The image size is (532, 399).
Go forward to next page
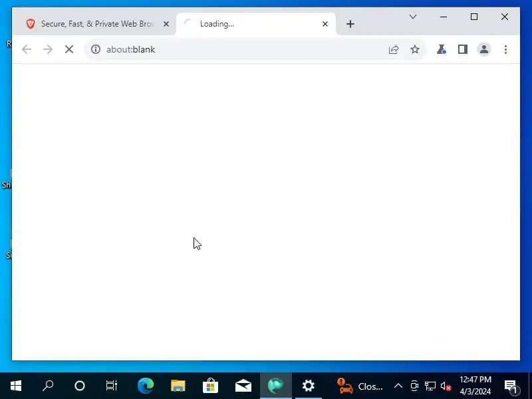[x=48, y=49]
